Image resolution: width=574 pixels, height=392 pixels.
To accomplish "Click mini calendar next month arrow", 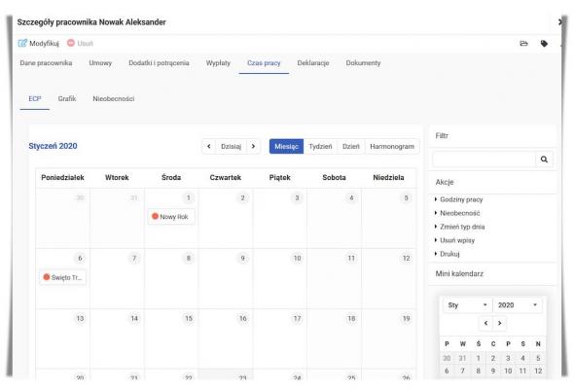I will click(x=500, y=323).
